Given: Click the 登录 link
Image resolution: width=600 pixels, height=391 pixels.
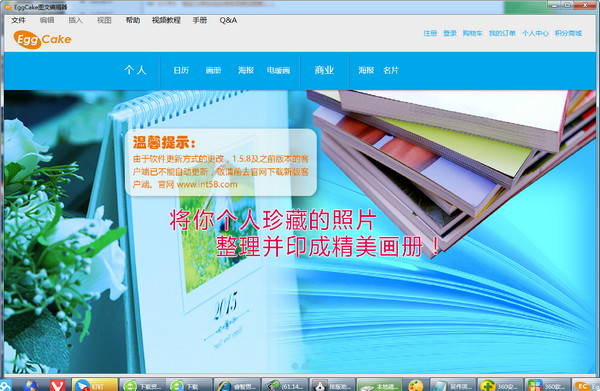Looking at the screenshot, I should pos(450,33).
